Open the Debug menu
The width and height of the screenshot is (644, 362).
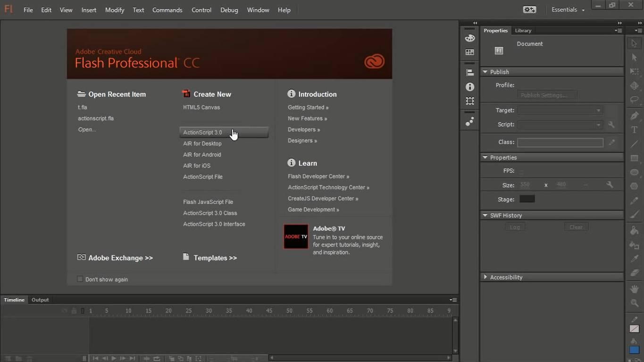click(229, 10)
